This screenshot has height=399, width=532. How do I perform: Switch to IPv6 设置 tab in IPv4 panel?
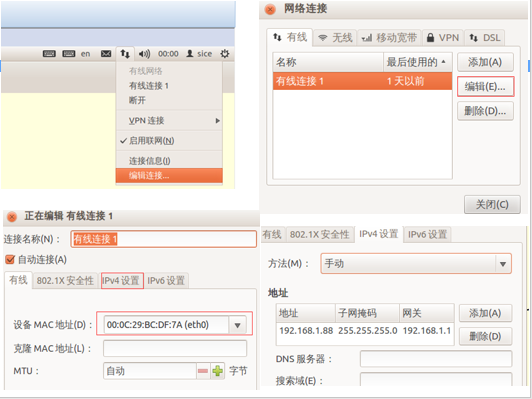click(x=427, y=234)
